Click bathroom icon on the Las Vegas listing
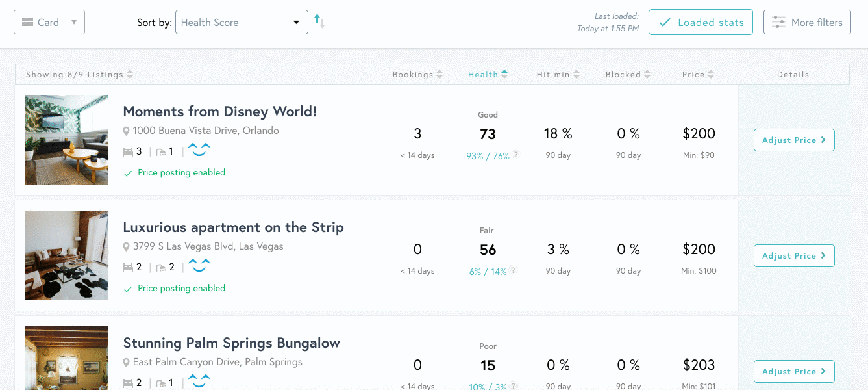The image size is (868, 390). [161, 267]
